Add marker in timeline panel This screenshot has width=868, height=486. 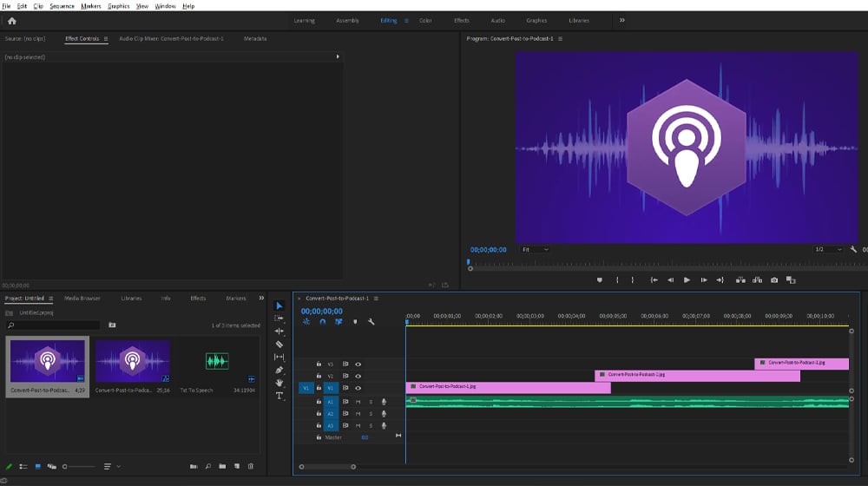tap(355, 322)
